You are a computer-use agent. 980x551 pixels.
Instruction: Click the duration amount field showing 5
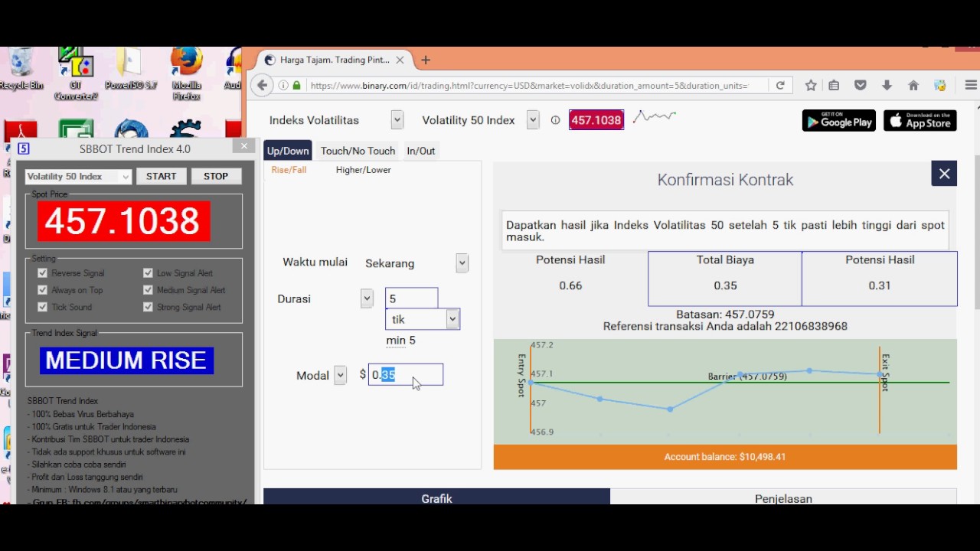pos(412,298)
